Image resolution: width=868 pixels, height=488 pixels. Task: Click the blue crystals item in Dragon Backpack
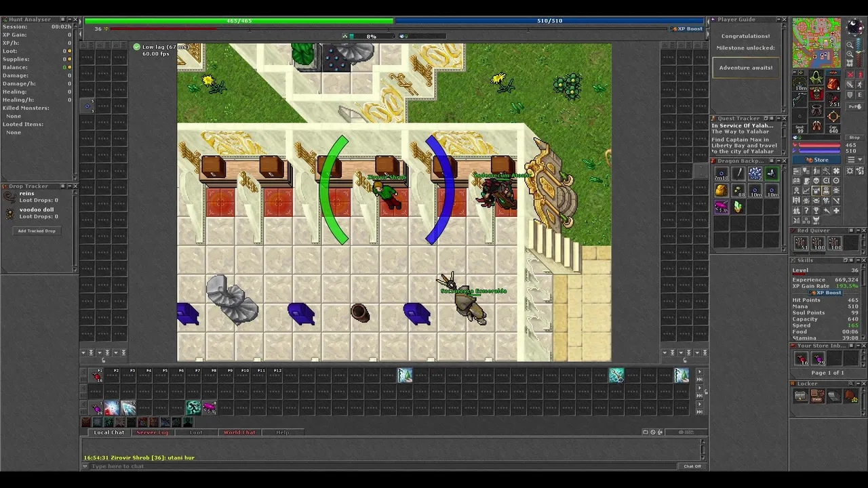(755, 174)
